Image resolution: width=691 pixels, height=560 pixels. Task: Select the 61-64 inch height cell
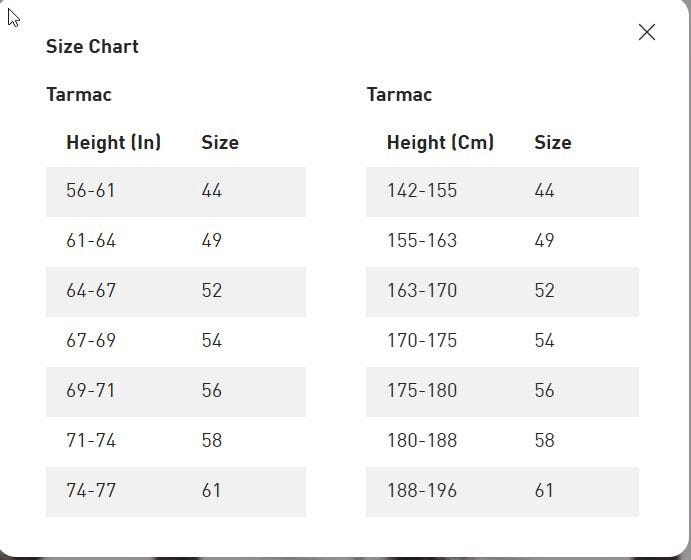pos(91,241)
